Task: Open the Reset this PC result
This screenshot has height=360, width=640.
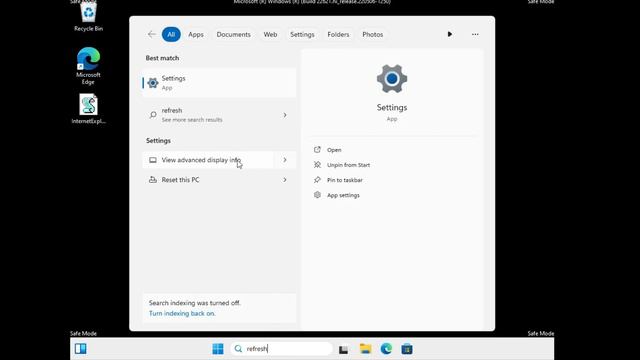Action: (x=208, y=180)
